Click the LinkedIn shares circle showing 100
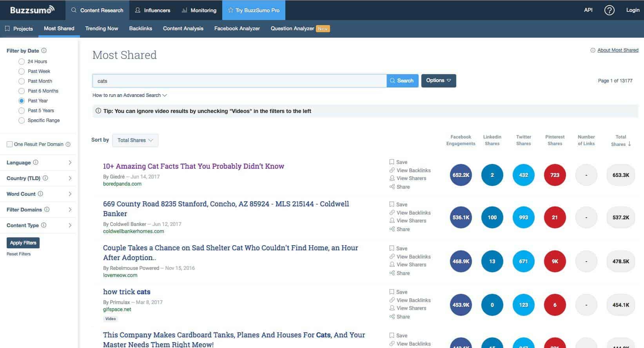Image resolution: width=644 pixels, height=348 pixels. (492, 217)
